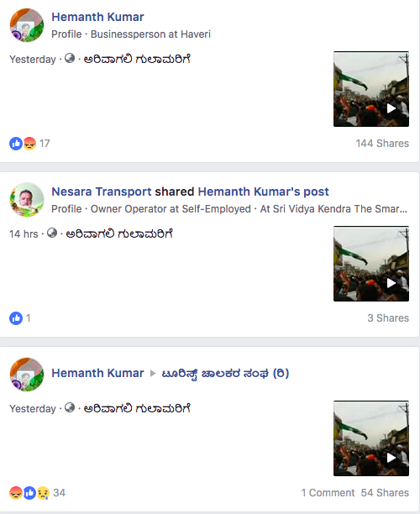Open Nesara Transport's profile picture
Viewport: 420px width, 514px height.
coord(27,200)
